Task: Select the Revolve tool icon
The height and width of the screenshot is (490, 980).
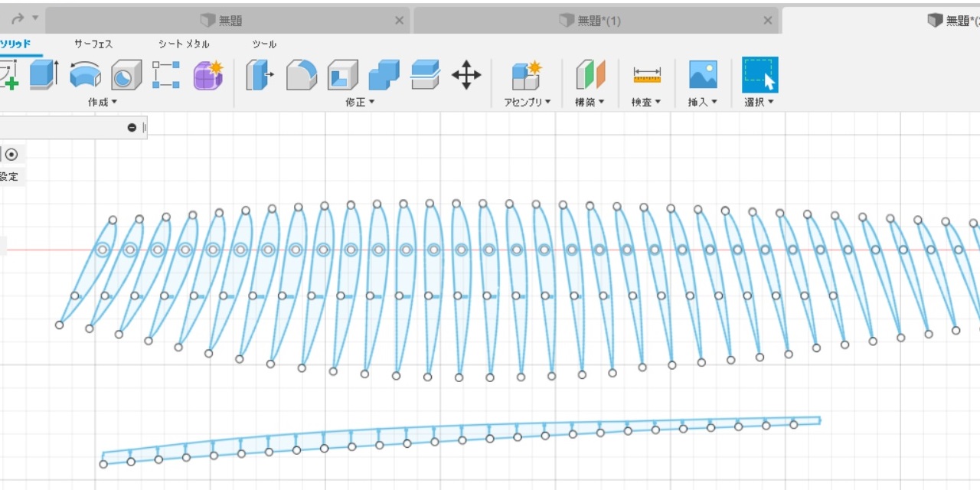Action: pos(85,75)
